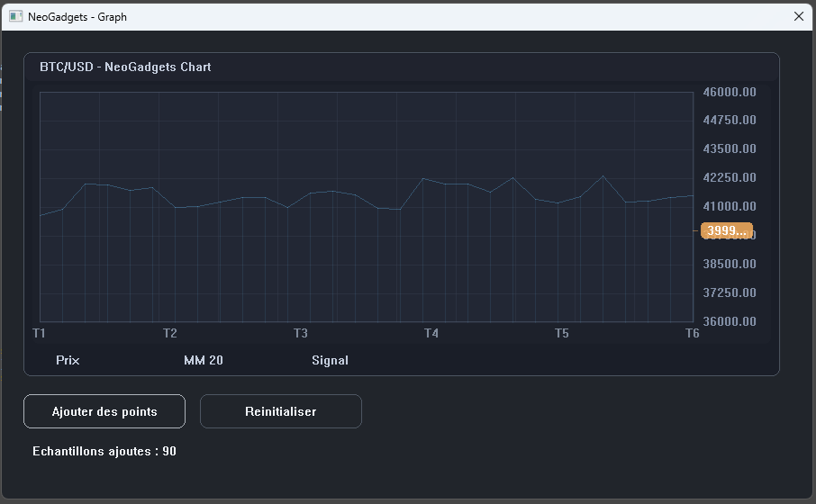Click the 42250.00 axis label
816x504 pixels.
(730, 178)
